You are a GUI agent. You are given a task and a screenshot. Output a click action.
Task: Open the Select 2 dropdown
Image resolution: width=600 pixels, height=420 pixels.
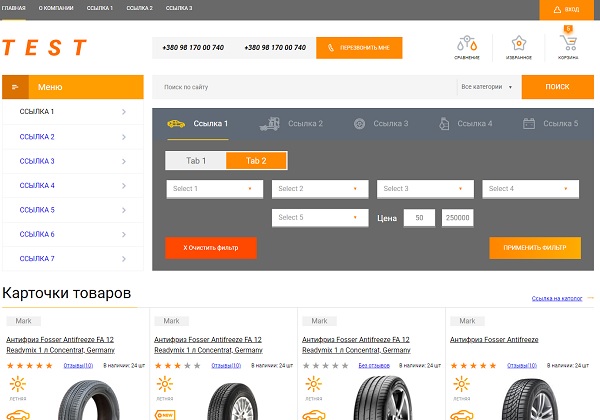(x=320, y=189)
